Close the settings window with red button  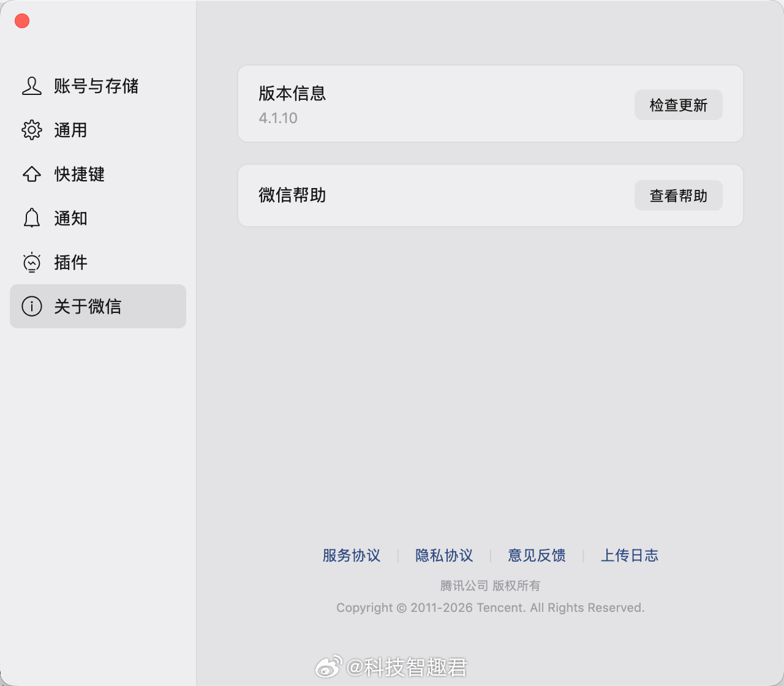22,21
